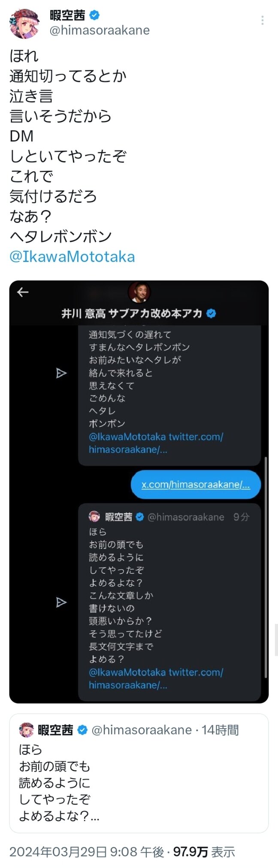Click the upper share arrow icon in DM

pos(61,373)
